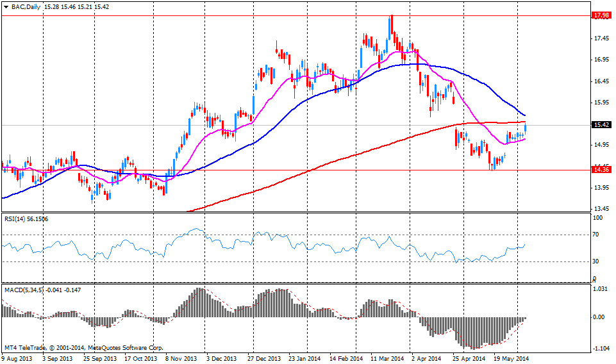Expand the dropdown arrow beside BAC,Daily
Viewport: 616px width, 364px height.
(5, 6)
